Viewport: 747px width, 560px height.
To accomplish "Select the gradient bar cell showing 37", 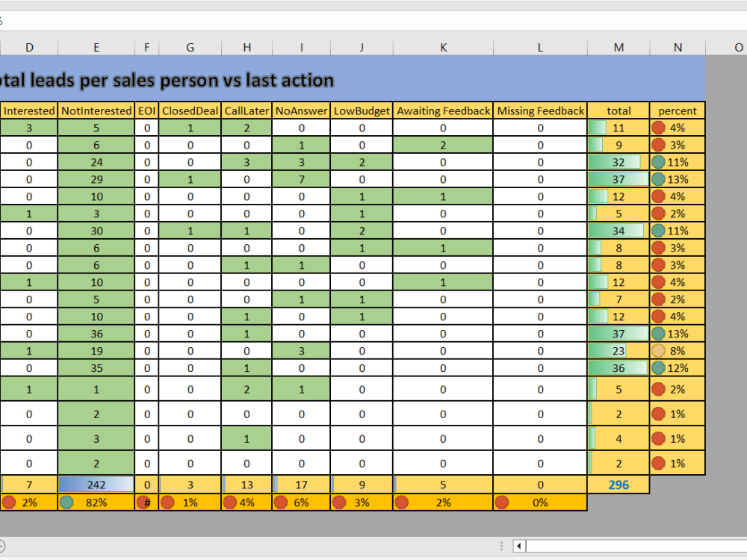I will (619, 179).
